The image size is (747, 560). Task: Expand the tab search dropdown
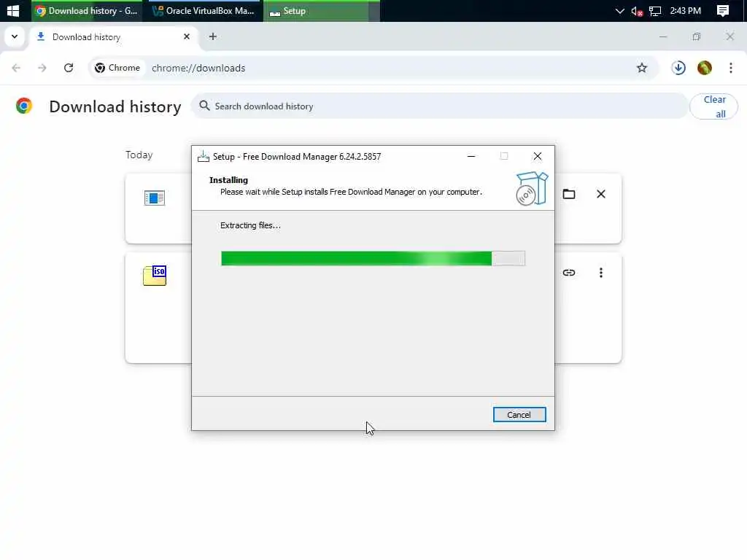(15, 36)
